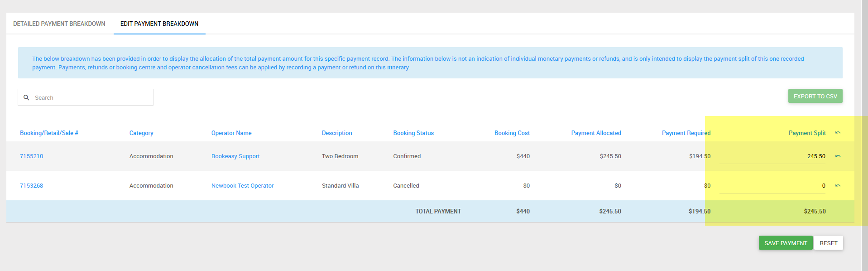Save the payment
868x271 pixels.
click(786, 243)
